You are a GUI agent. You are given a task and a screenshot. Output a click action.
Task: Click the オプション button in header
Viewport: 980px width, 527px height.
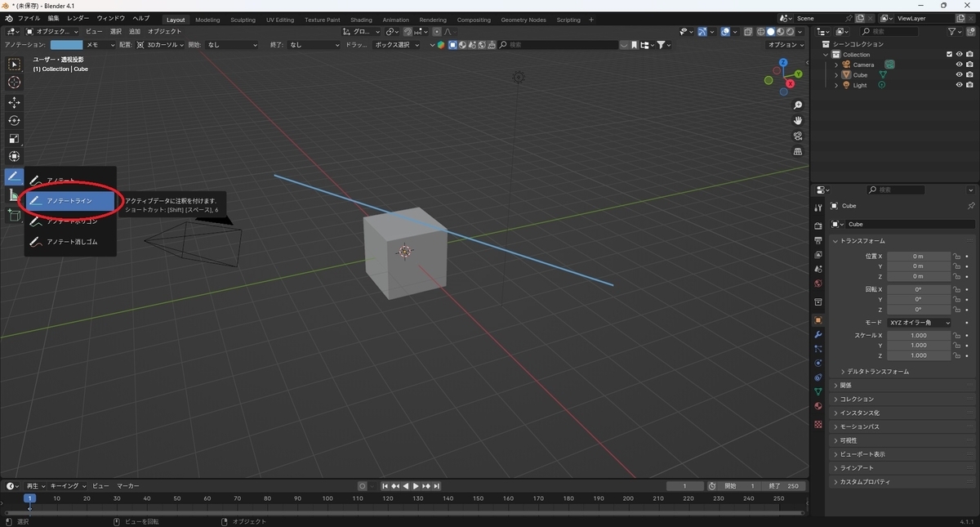point(786,45)
